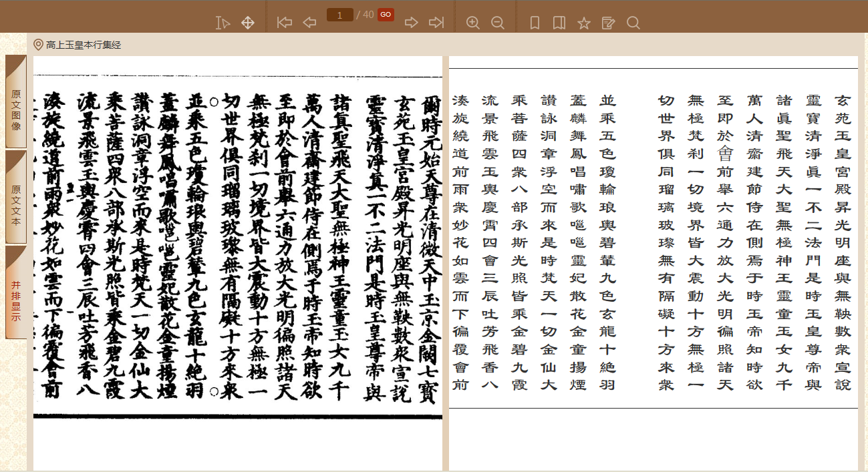Open the bookmarks list book icon
868x472 pixels.
[x=559, y=23]
